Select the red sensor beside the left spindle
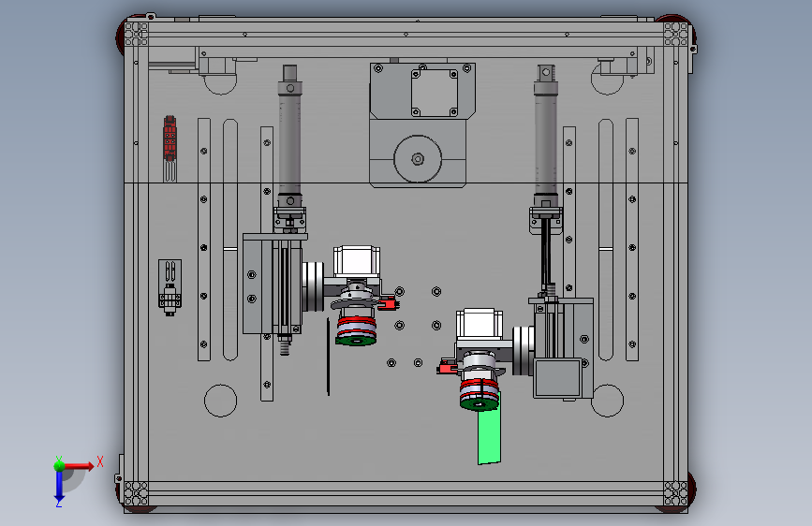The width and height of the screenshot is (812, 526). click(388, 303)
